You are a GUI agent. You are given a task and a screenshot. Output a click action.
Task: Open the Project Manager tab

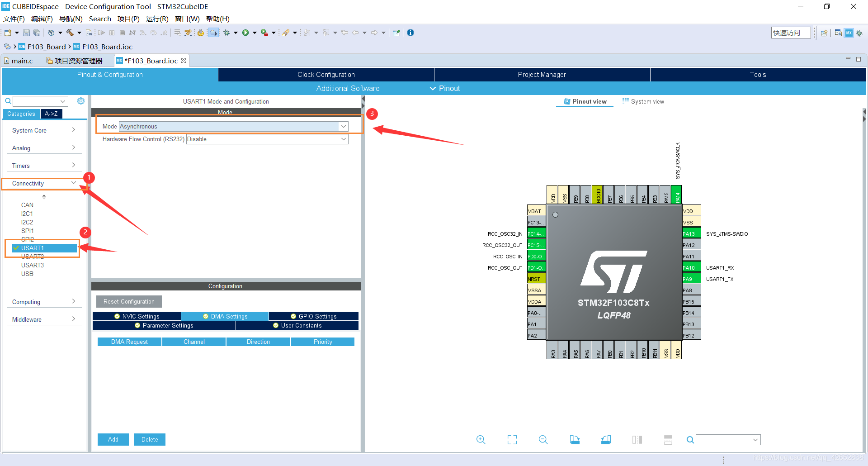(542, 75)
